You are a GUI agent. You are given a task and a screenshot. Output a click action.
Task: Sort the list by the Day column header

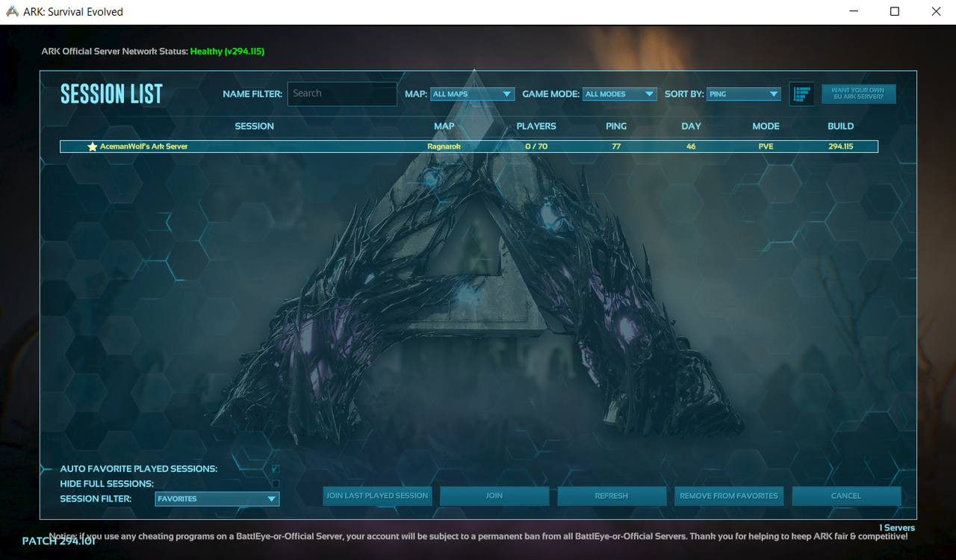pos(692,126)
